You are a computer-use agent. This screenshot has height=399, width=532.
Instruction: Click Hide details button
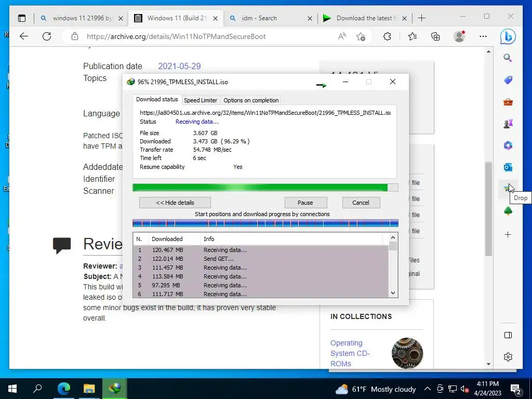click(175, 203)
